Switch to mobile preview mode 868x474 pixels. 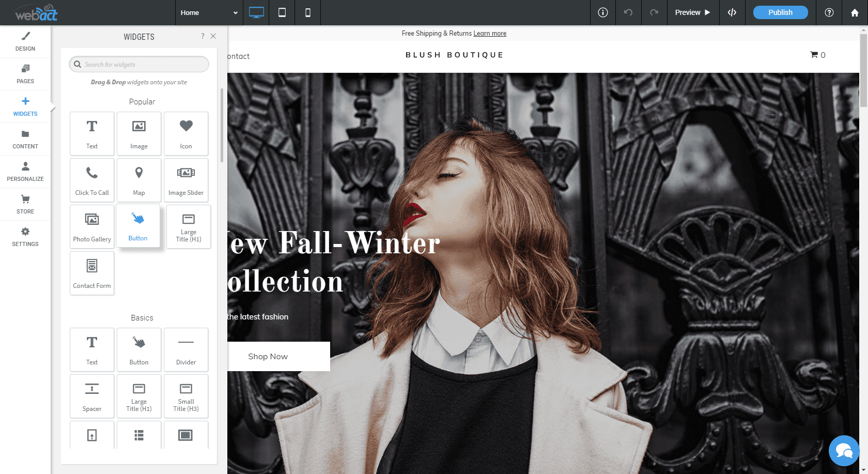(x=307, y=12)
